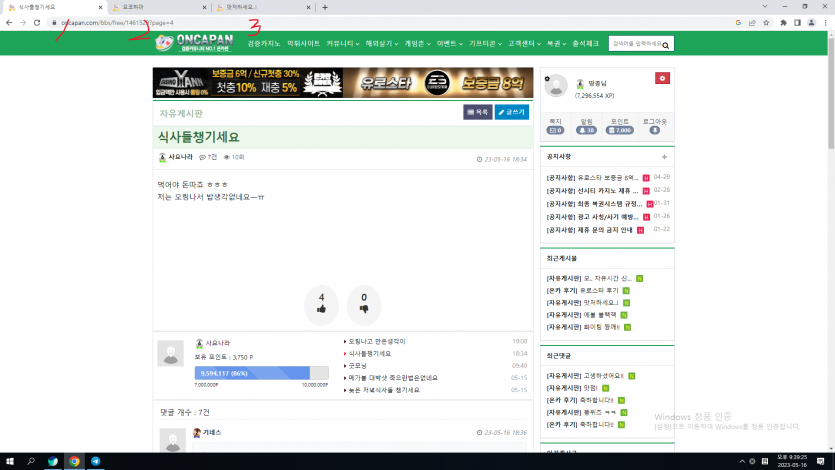Close the 식사들챙기세요 tab

(x=100, y=7)
